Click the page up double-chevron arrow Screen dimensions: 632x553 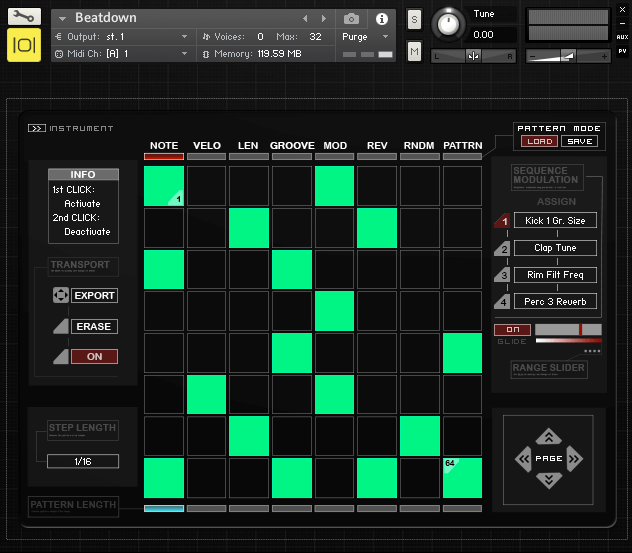(548, 436)
